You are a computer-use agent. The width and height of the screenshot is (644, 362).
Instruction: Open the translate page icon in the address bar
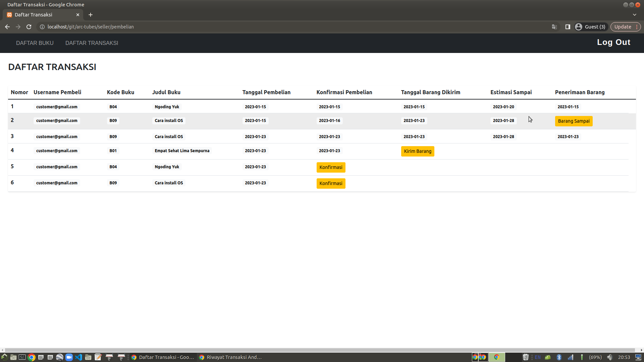click(x=554, y=27)
